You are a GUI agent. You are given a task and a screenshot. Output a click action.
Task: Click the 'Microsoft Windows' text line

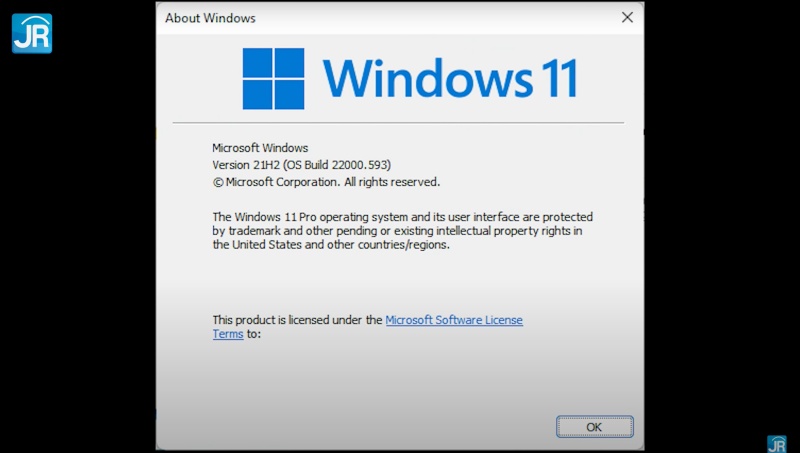click(260, 148)
